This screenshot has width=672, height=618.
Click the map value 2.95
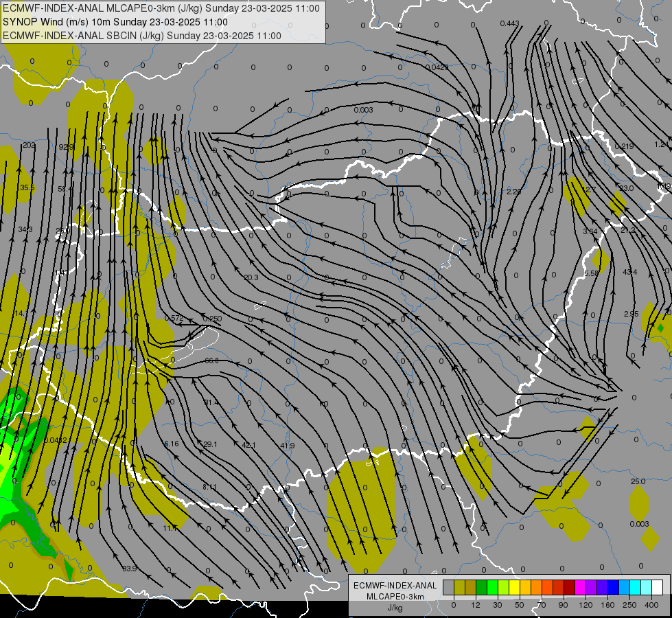tap(632, 314)
